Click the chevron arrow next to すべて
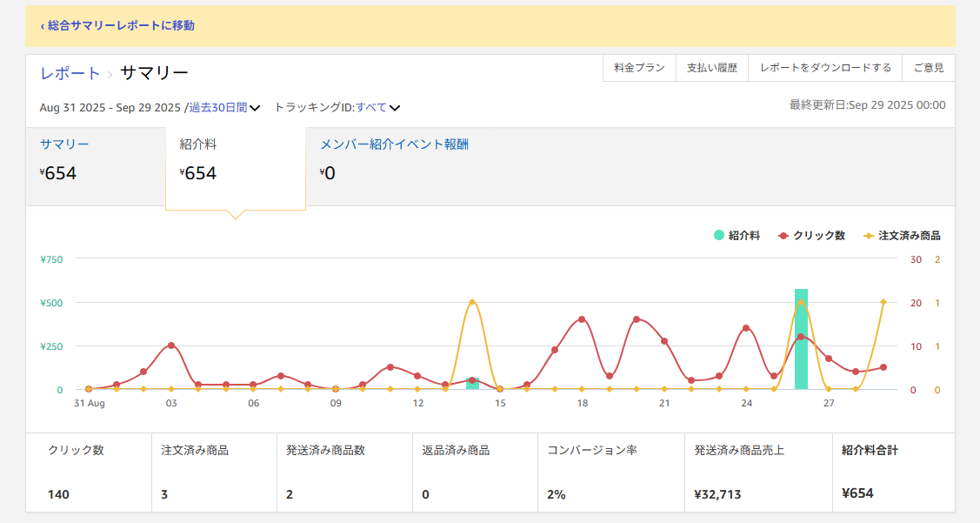The height and width of the screenshot is (523, 980). click(395, 109)
